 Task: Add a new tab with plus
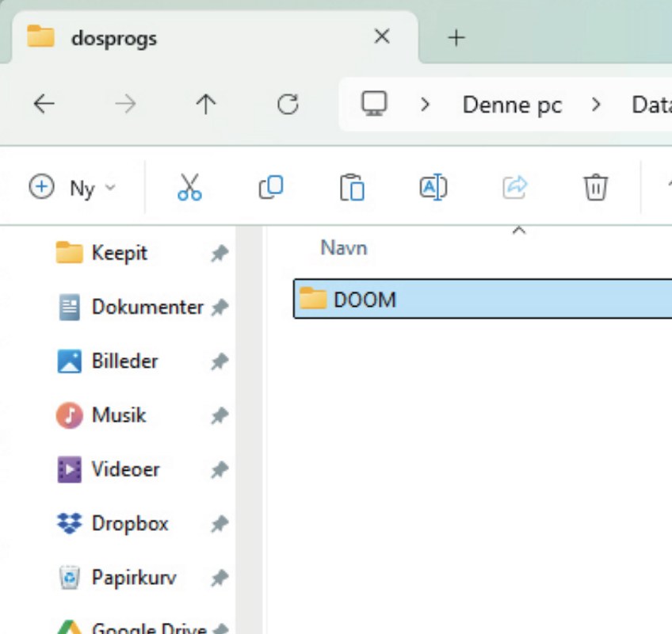click(x=456, y=37)
